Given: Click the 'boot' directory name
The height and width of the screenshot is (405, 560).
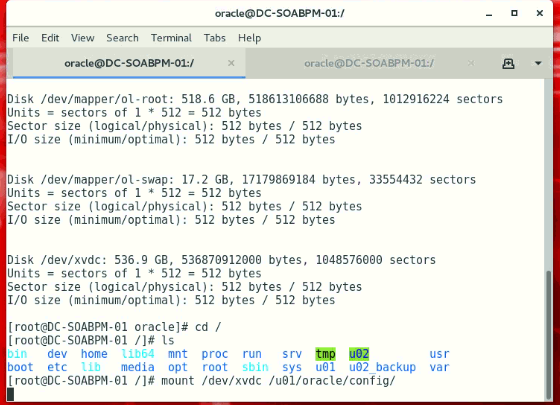Looking at the screenshot, I should [20, 367].
